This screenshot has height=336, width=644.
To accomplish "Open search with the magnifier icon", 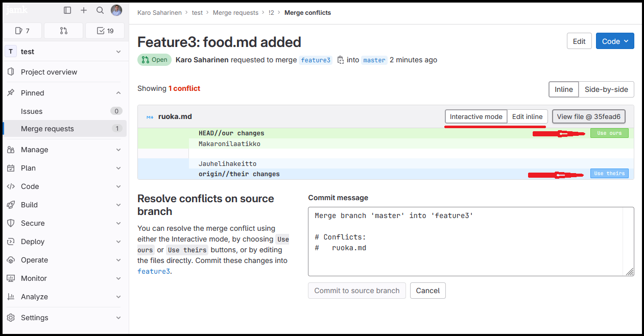I will pos(100,10).
